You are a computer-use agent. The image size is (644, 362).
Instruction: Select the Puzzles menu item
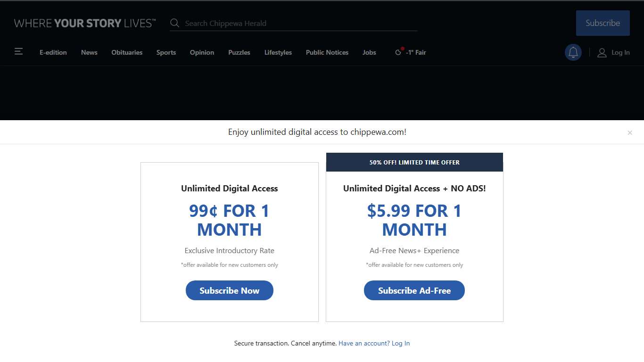click(239, 52)
